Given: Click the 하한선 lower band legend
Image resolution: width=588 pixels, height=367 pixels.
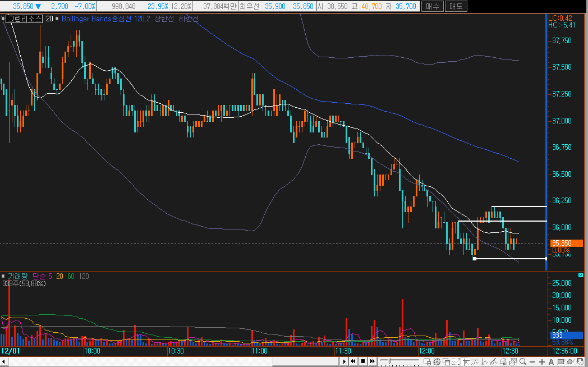Looking at the screenshot, I should pyautogui.click(x=189, y=19).
